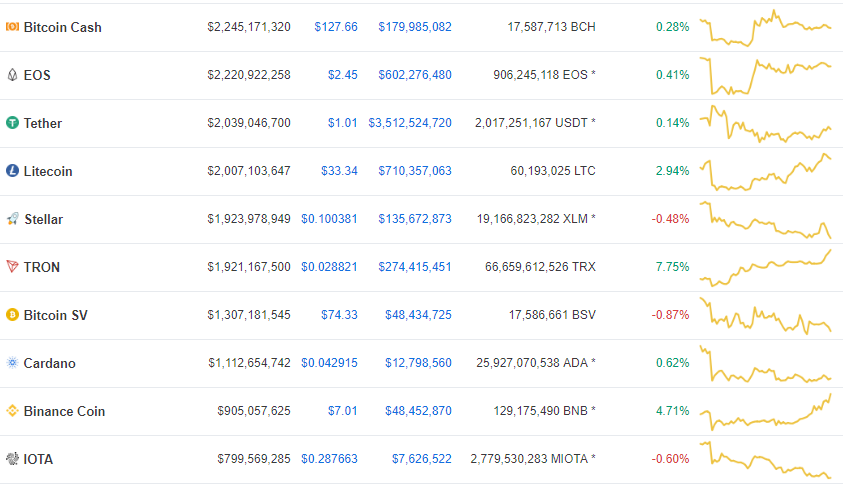The height and width of the screenshot is (485, 843).
Task: Open the EOS name link
Action: coord(37,75)
